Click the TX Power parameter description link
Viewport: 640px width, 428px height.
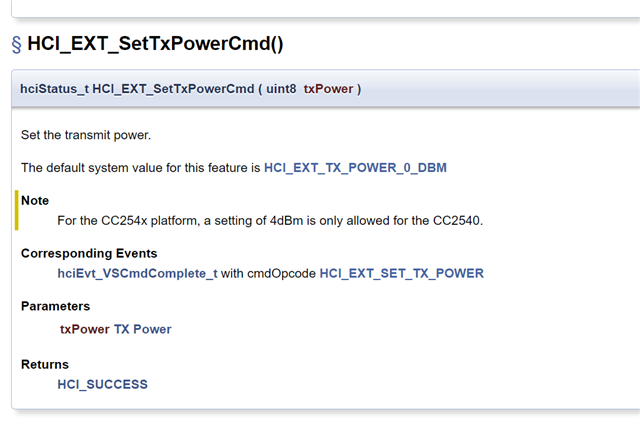pyautogui.click(x=142, y=328)
